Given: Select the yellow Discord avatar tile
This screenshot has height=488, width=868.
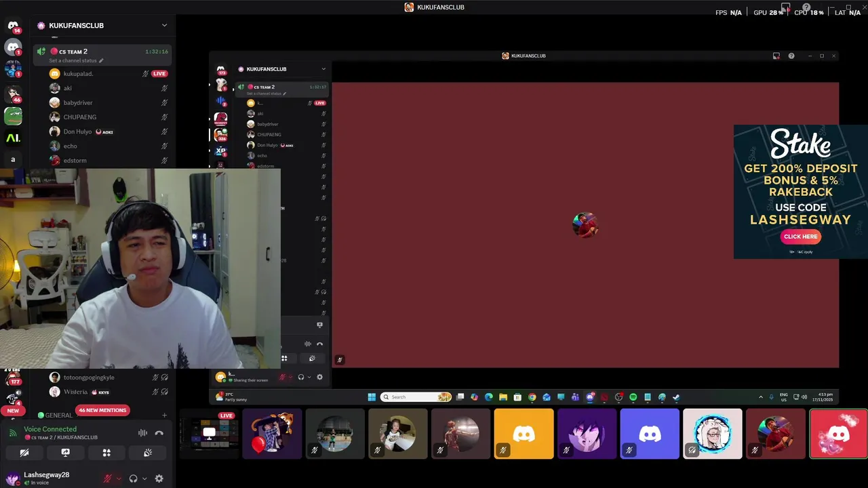Looking at the screenshot, I should point(524,434).
